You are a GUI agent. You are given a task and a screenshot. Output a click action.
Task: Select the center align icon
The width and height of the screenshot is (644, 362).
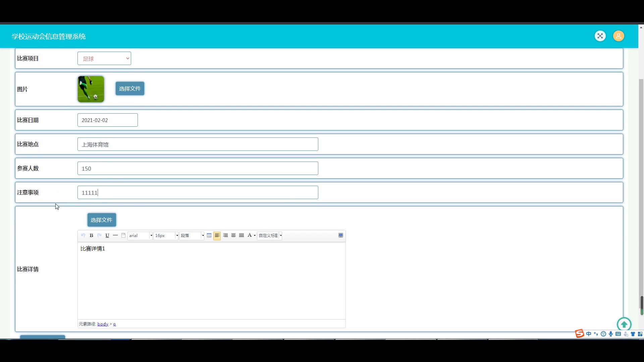[233, 235]
